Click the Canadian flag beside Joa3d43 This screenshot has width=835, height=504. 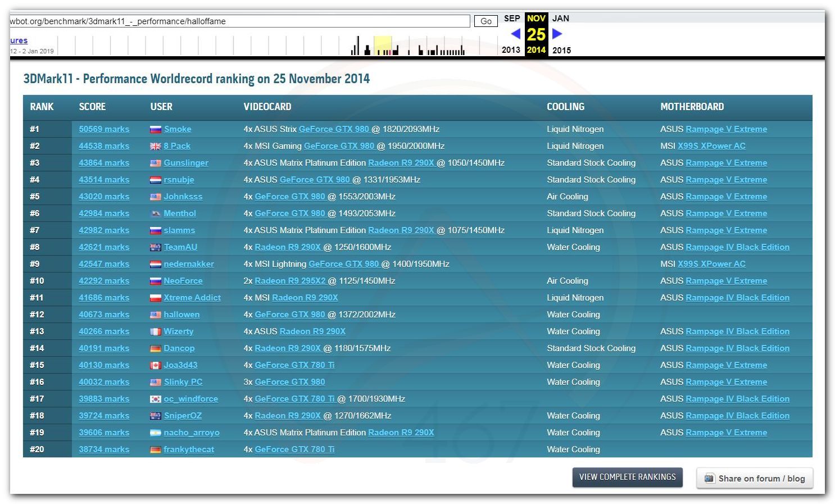coord(156,365)
